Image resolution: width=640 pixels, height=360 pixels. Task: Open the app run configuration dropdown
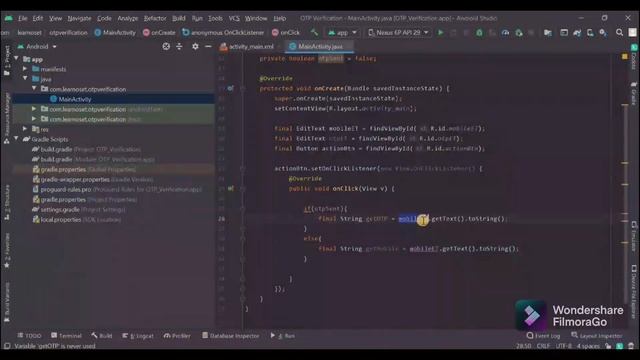point(342,32)
